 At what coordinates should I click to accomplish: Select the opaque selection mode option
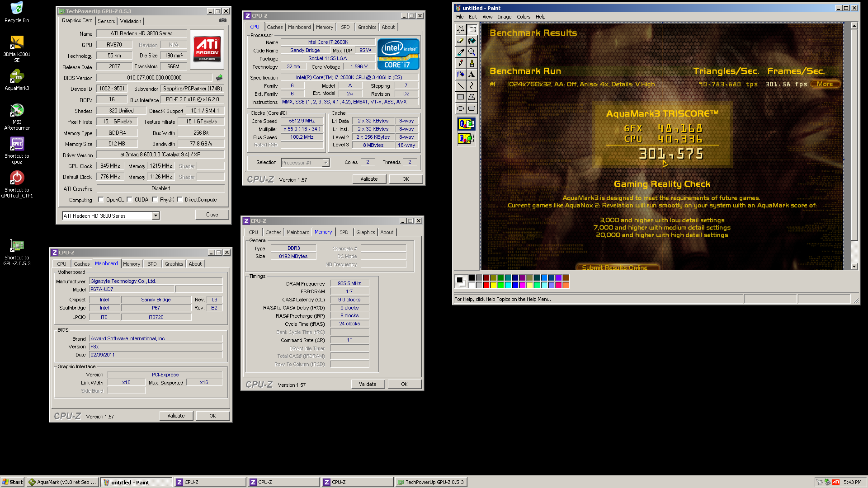pos(466,124)
